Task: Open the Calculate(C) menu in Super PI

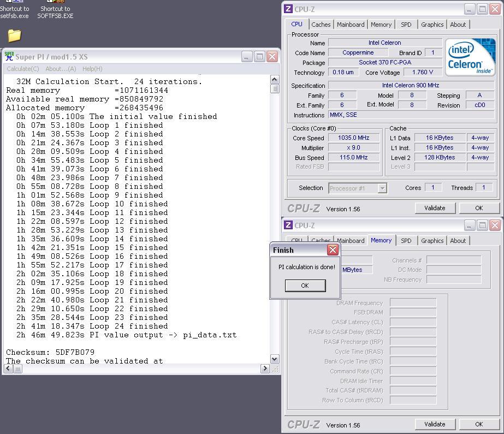Action: (23, 69)
